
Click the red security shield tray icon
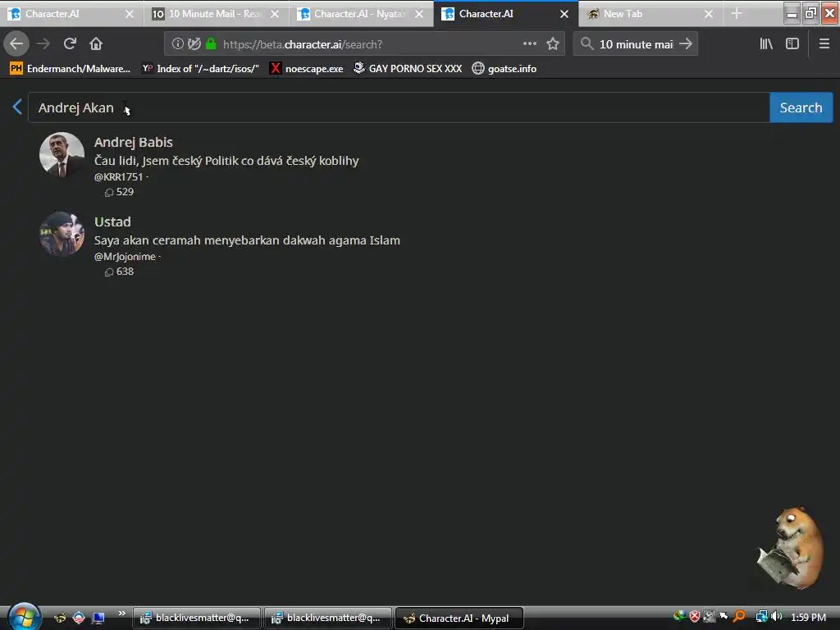click(695, 617)
